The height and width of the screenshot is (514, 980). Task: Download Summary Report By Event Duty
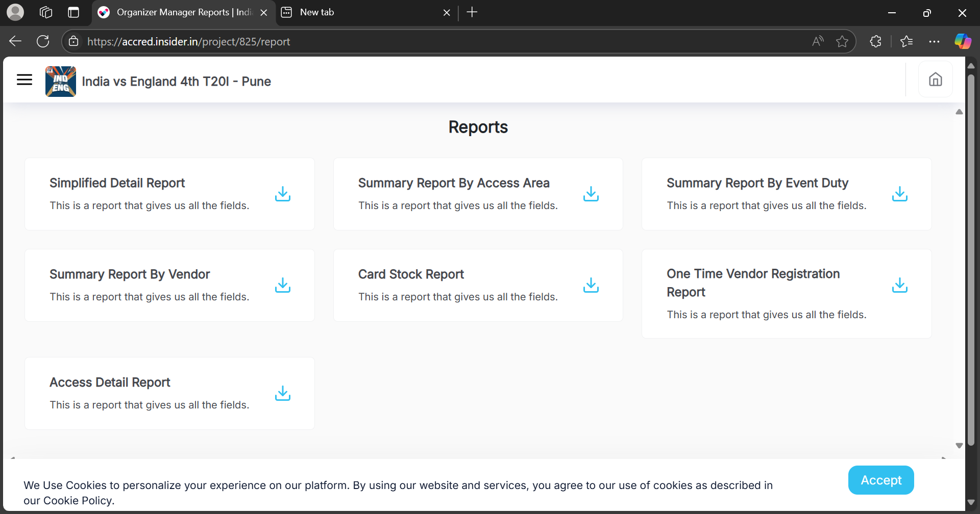(899, 194)
